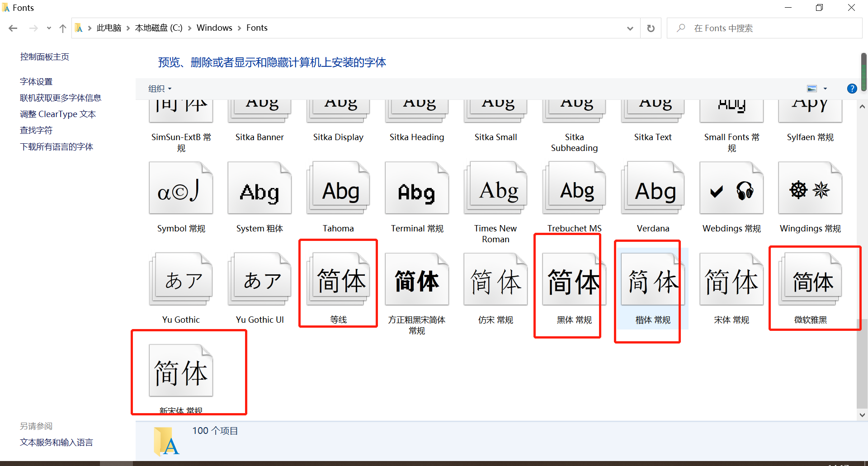Navigate to 此电脑 in the address bar
The image size is (868, 466).
(109, 28)
